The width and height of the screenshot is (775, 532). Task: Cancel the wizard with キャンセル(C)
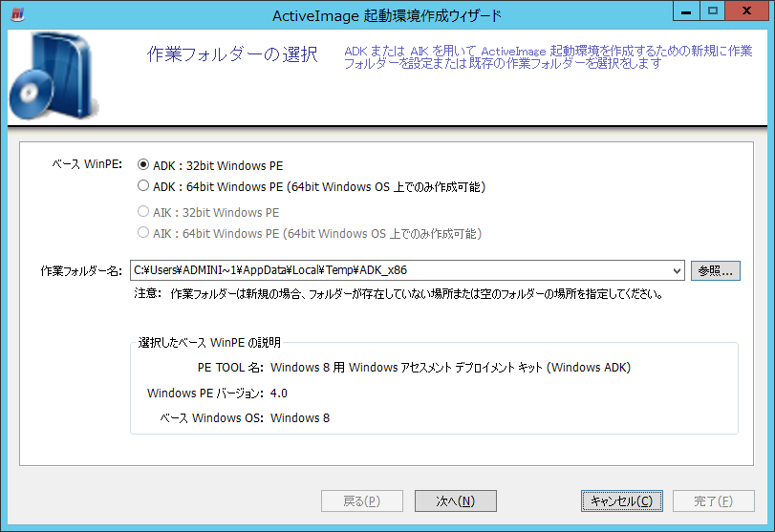click(622, 500)
